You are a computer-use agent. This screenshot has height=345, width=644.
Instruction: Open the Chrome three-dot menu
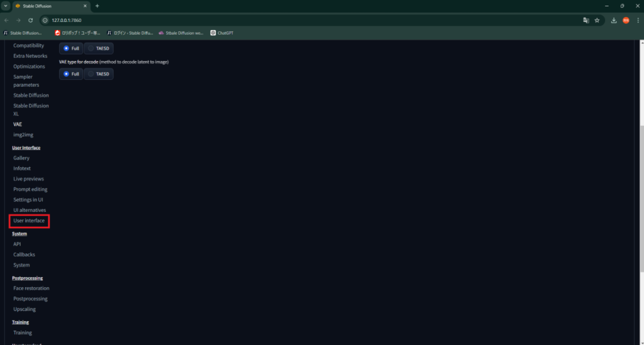coord(637,20)
